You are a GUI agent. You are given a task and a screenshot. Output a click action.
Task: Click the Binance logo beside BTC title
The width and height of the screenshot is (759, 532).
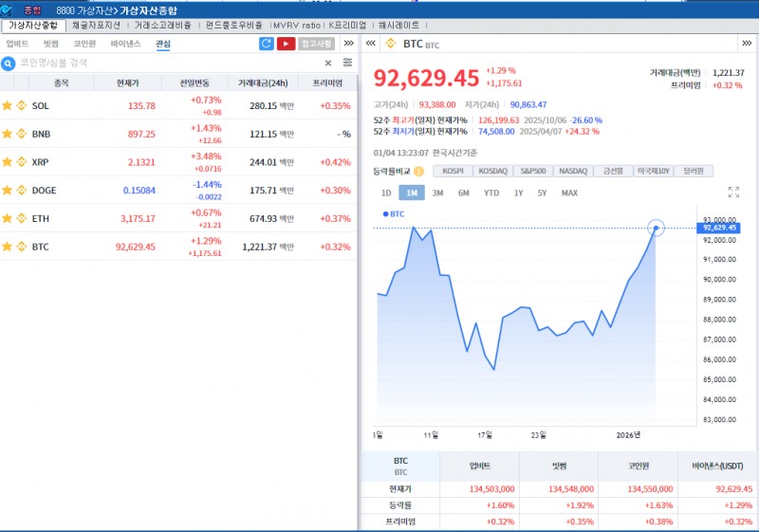tap(391, 44)
